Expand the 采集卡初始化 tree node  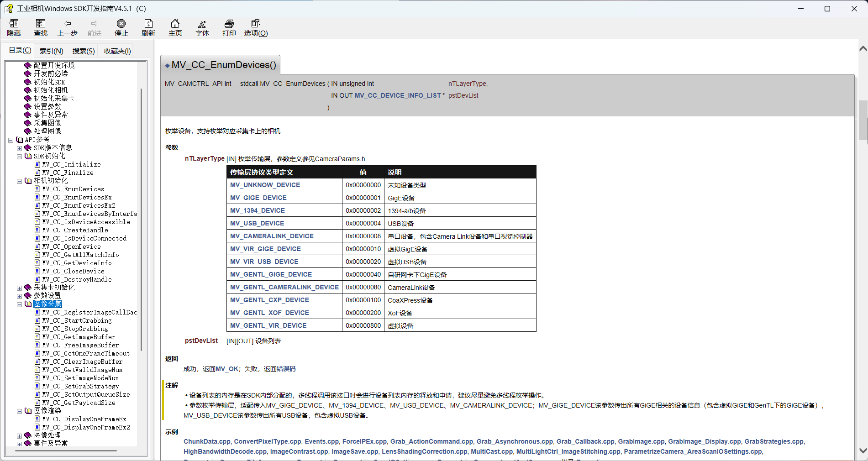(19, 288)
